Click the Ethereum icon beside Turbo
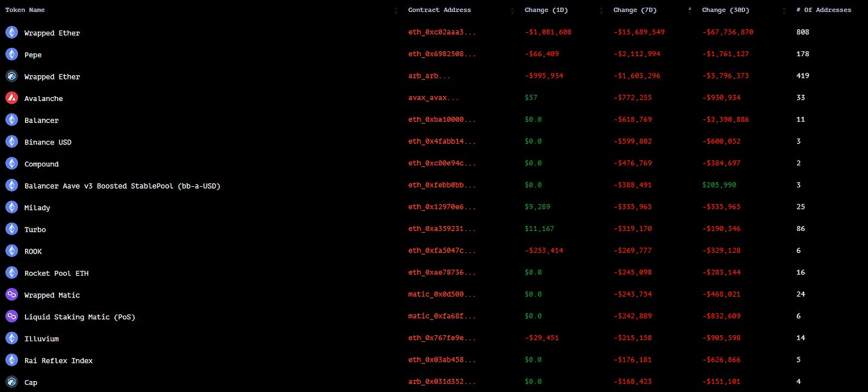This screenshot has width=868, height=392. pos(11,229)
